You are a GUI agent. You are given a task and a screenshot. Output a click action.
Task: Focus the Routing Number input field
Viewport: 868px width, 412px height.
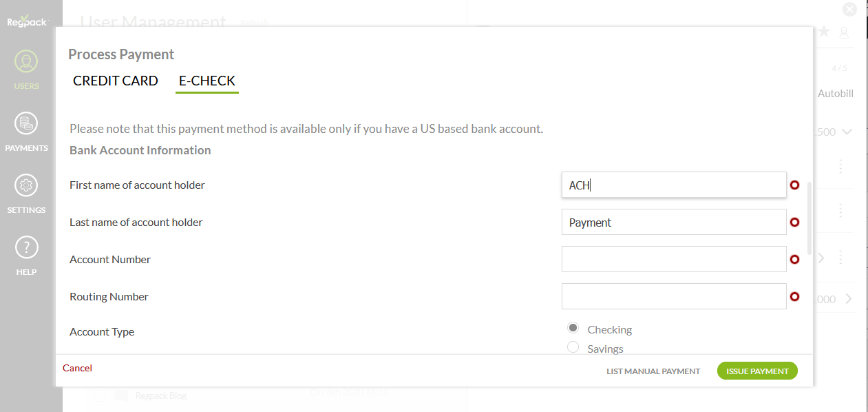(673, 296)
